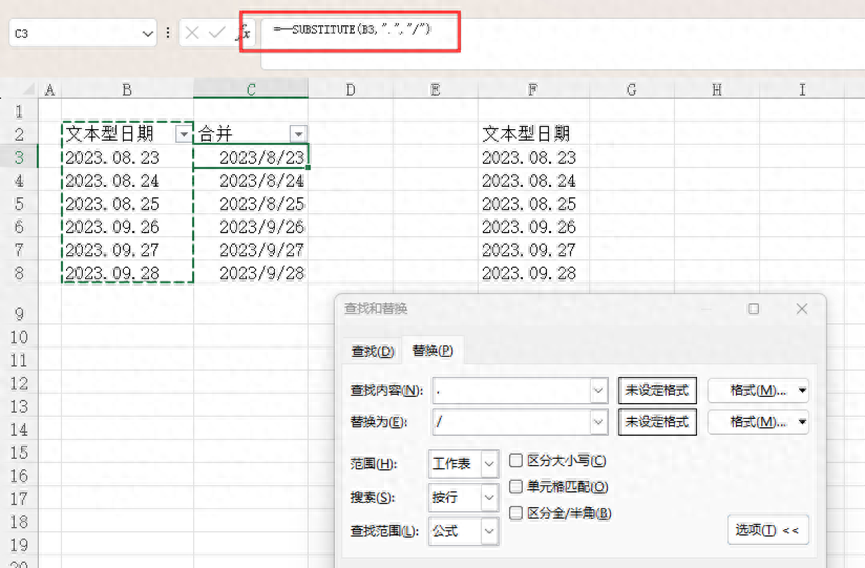Enable the 区分全/半角 checkbox
Viewport: 865px width, 568px height.
coord(515,513)
